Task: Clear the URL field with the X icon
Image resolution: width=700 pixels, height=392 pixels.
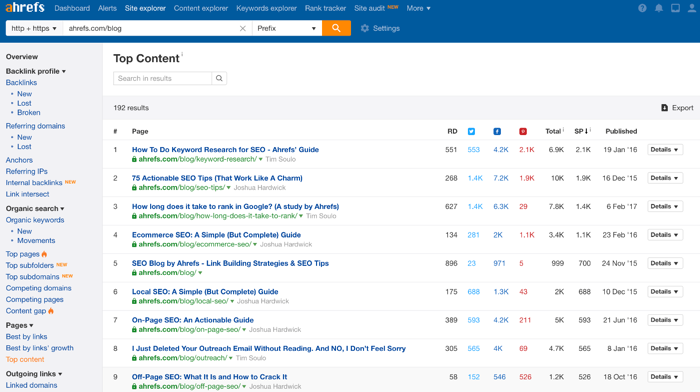Action: [242, 28]
